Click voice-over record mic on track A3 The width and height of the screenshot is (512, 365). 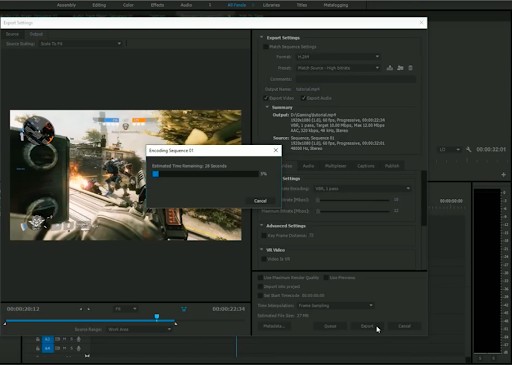(x=79, y=339)
